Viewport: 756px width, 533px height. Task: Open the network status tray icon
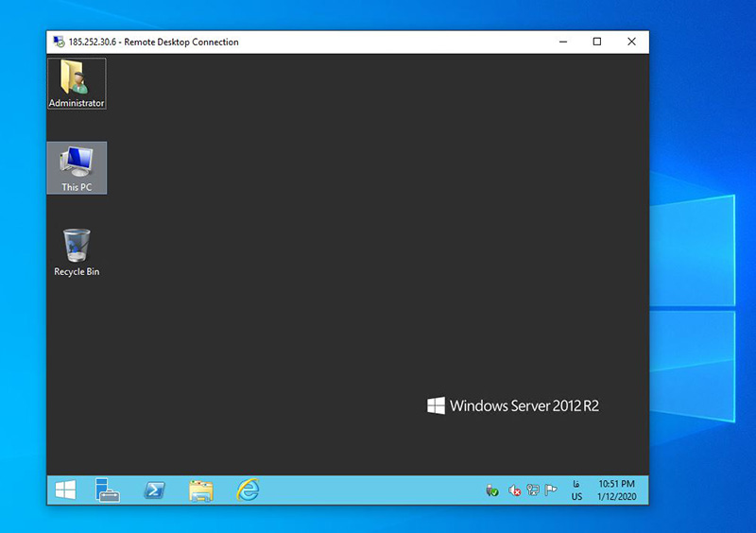click(x=533, y=490)
